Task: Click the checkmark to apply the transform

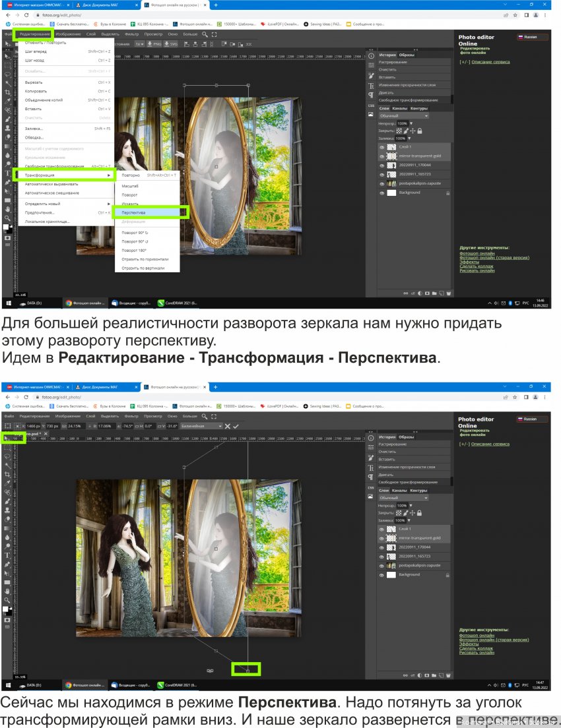Action: [x=237, y=425]
